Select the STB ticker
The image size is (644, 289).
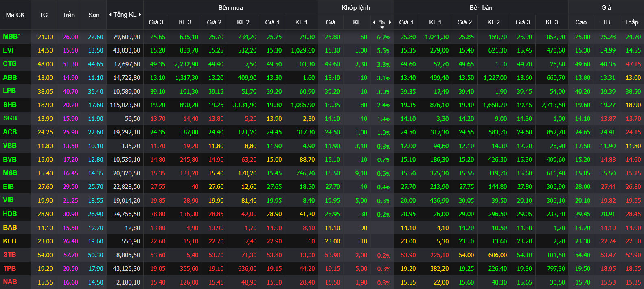(9, 255)
